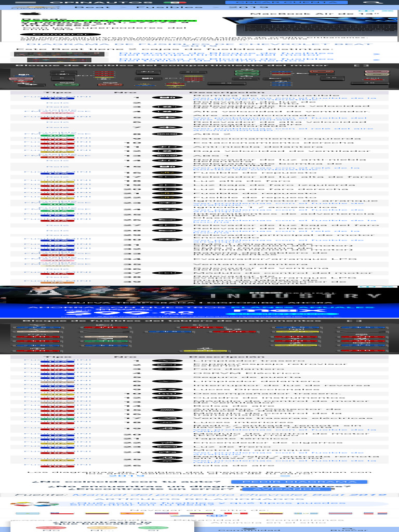Image resolution: width=399 pixels, height=532 pixels.
Task: Click the PEDIR DIAGRAMA button
Action: click(x=299, y=482)
